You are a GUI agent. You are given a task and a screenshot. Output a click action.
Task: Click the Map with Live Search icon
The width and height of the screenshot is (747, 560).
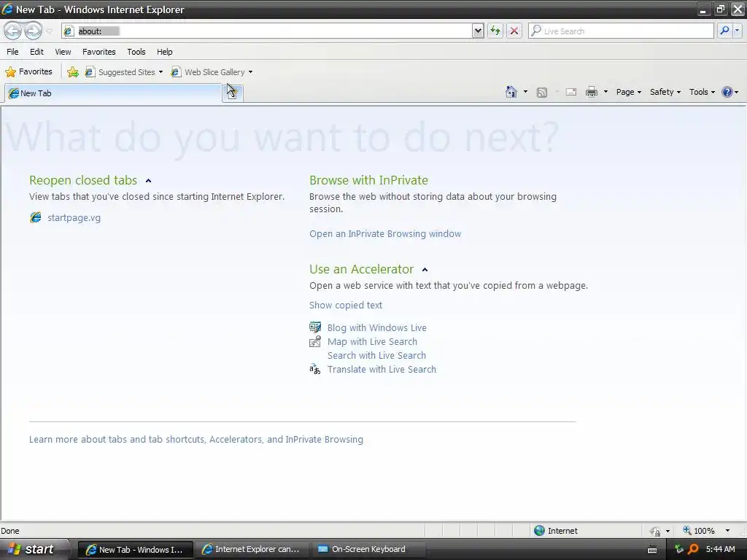tap(315, 341)
